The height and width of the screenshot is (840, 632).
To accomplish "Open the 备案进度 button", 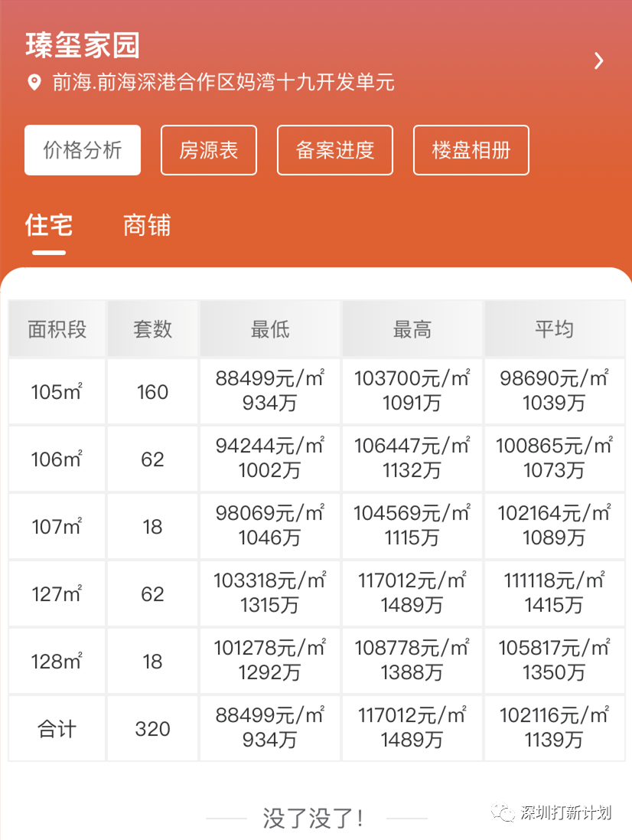I will tap(335, 150).
